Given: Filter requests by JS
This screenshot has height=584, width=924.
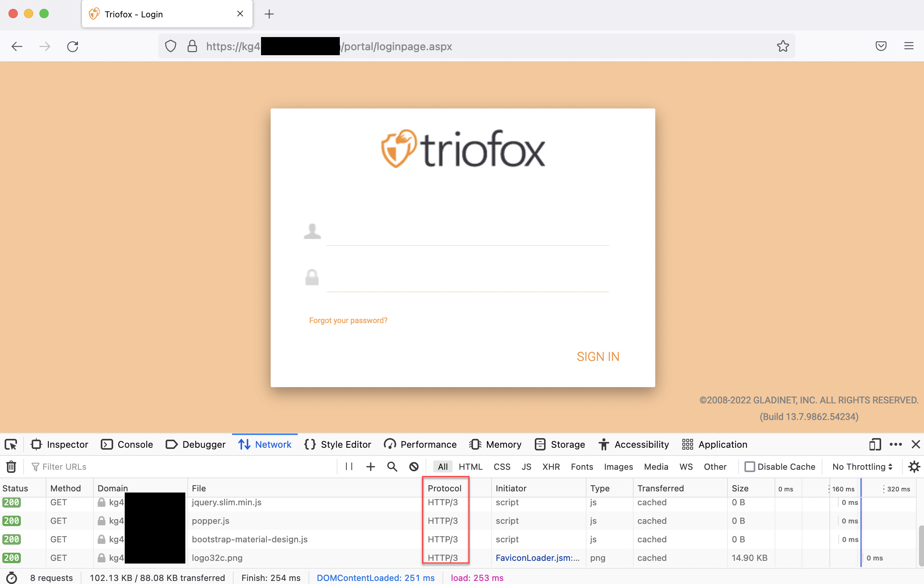Looking at the screenshot, I should tap(526, 467).
